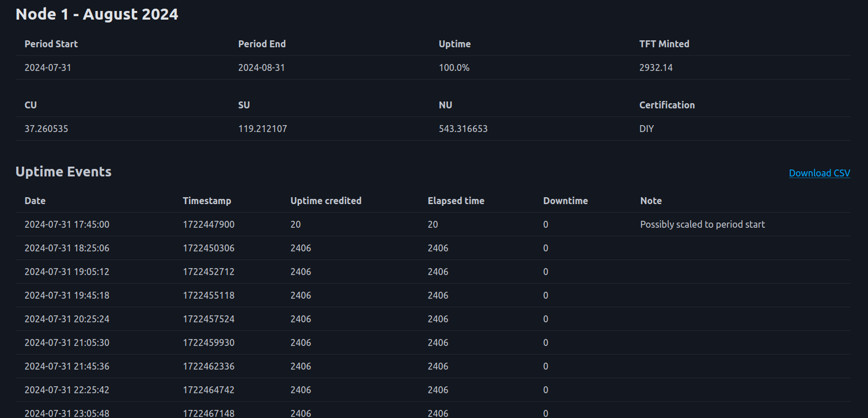Viewport: 868px width, 418px height.
Task: Select the 2024-07-31 20:25:24 date cell
Action: (67, 319)
